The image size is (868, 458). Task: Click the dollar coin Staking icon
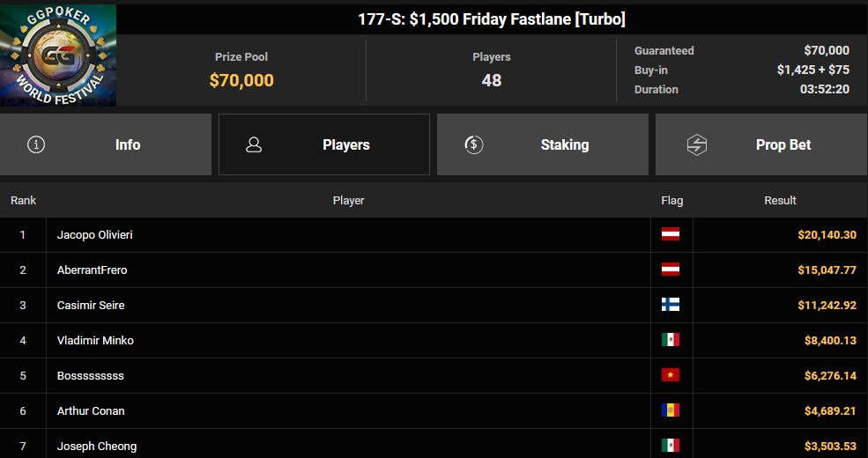(x=474, y=145)
